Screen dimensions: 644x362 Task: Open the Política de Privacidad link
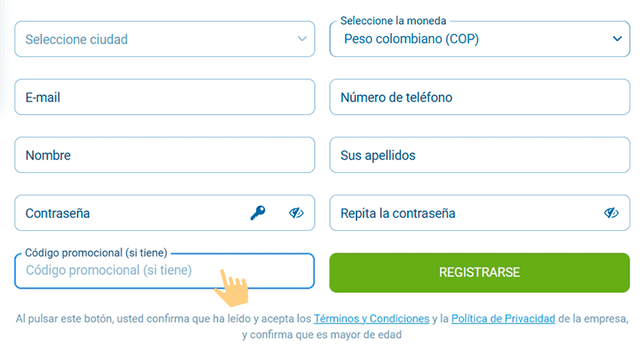click(x=503, y=319)
